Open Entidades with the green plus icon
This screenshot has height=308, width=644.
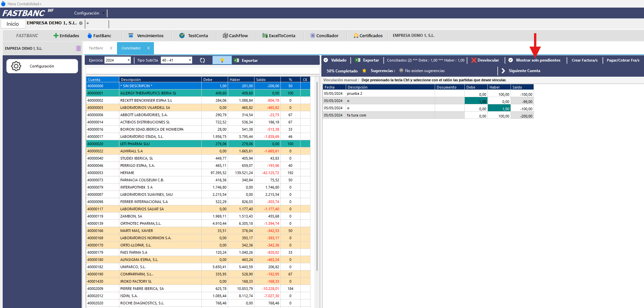(x=66, y=36)
